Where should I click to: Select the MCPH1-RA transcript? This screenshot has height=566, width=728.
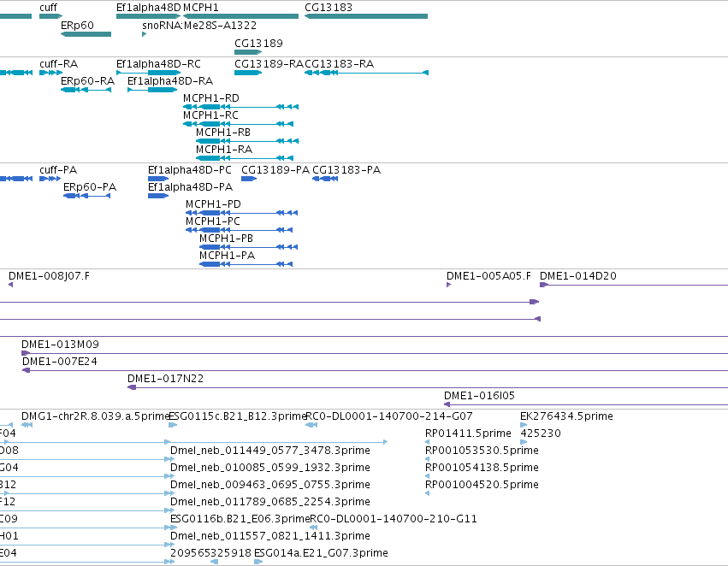tap(245, 158)
